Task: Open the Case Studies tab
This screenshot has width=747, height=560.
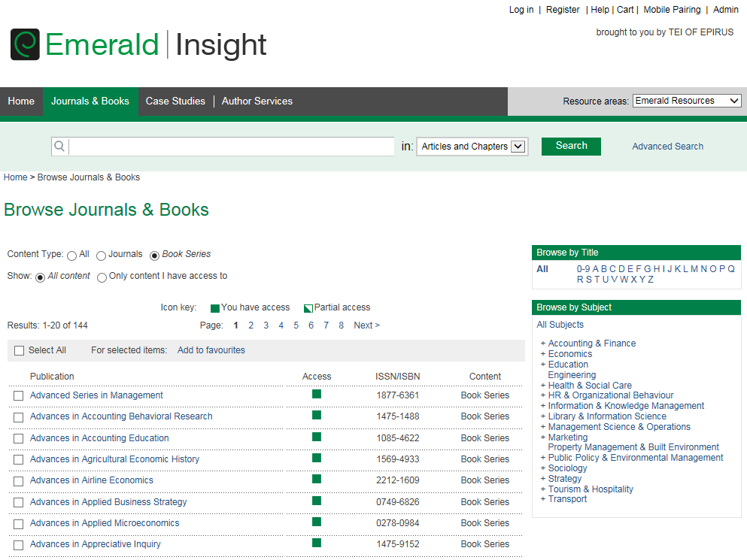Action: click(175, 101)
